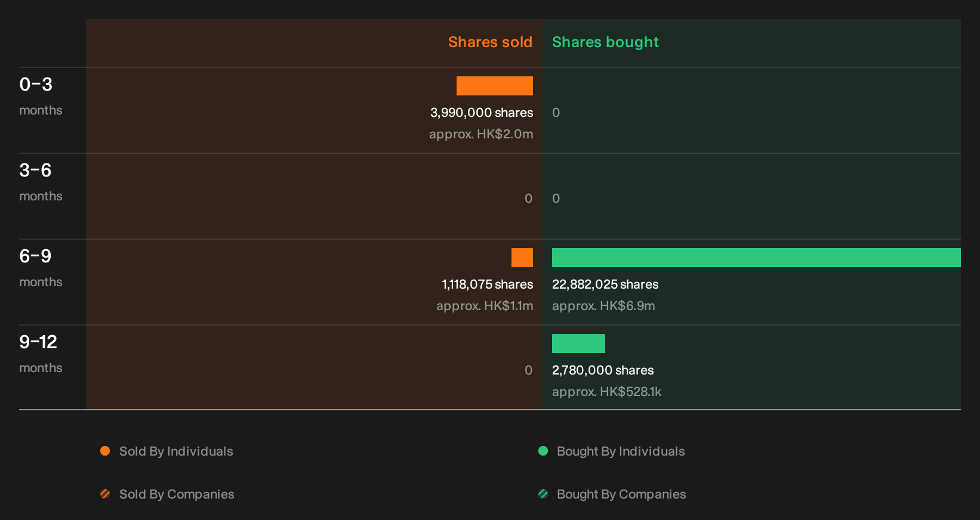The height and width of the screenshot is (520, 980).
Task: Click the green Bought By Individuals legend dot
Action: coord(543,451)
